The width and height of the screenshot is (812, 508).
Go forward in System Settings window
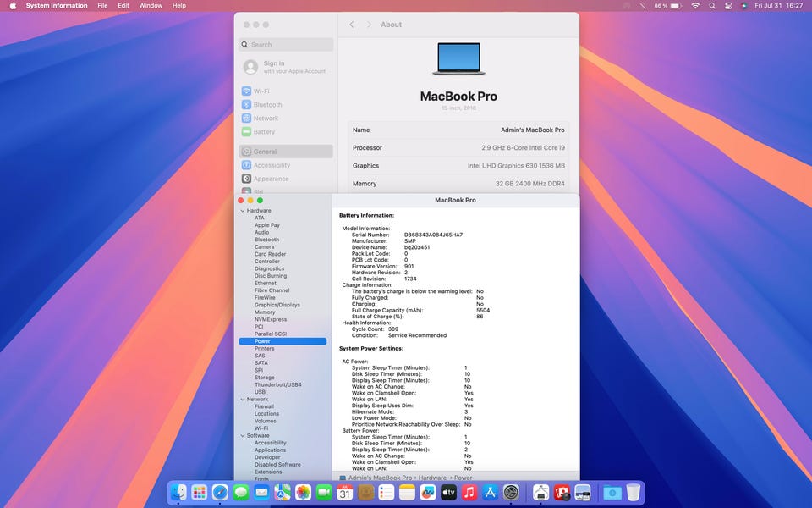click(369, 25)
